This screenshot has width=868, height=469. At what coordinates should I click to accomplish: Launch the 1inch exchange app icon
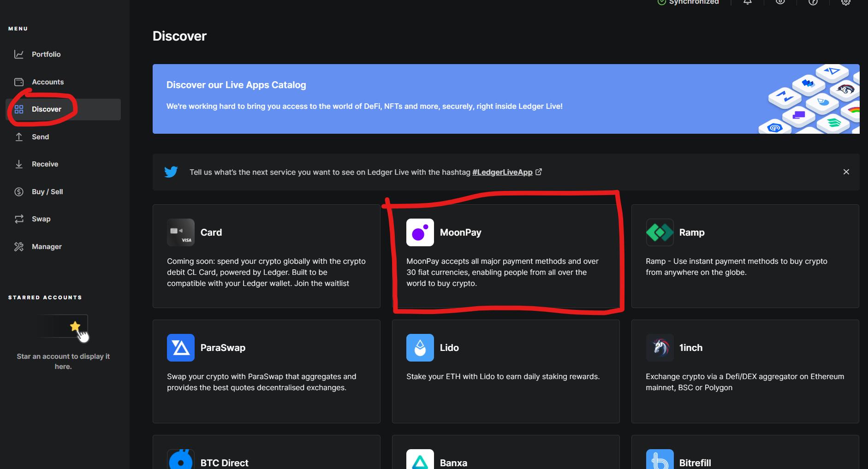pos(660,348)
